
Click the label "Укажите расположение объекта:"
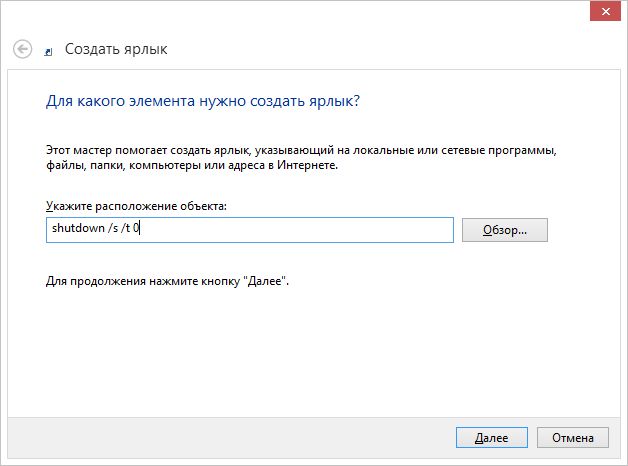(x=136, y=206)
